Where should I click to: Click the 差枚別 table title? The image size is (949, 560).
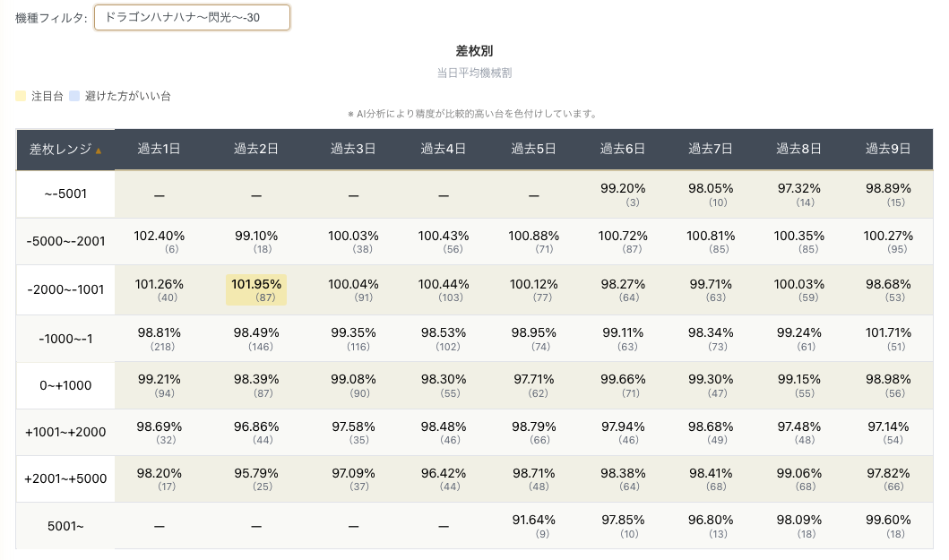click(475, 51)
